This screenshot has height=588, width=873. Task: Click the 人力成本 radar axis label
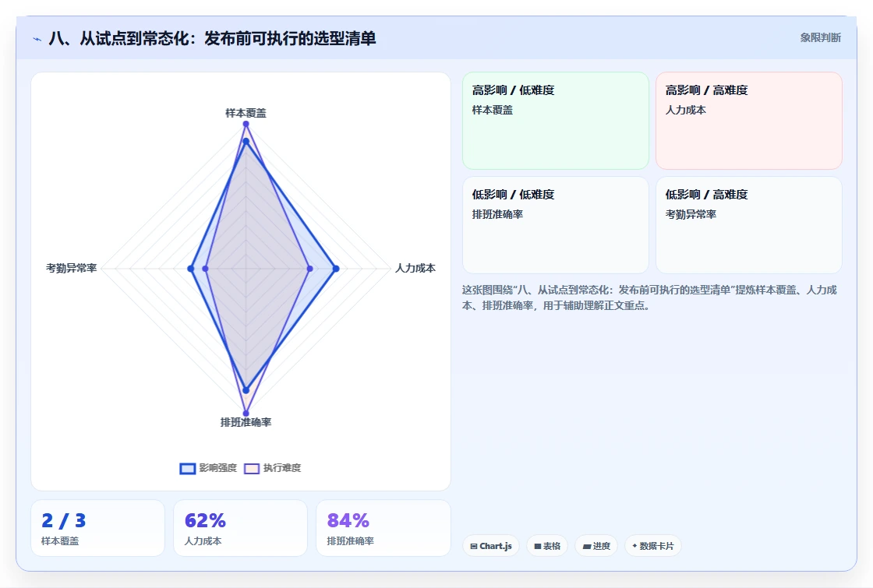[x=415, y=268]
